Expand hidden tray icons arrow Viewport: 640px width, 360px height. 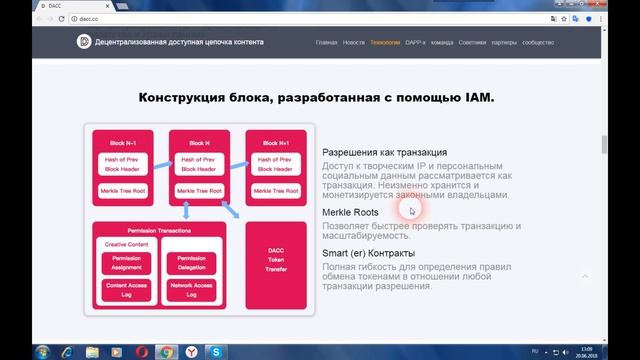[546, 352]
